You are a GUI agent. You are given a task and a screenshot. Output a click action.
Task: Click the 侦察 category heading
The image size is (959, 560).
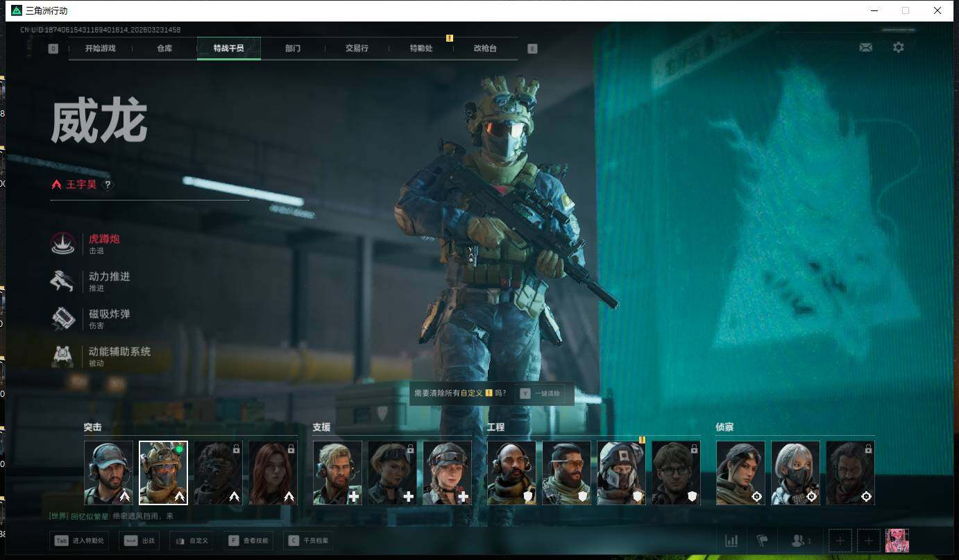click(724, 427)
